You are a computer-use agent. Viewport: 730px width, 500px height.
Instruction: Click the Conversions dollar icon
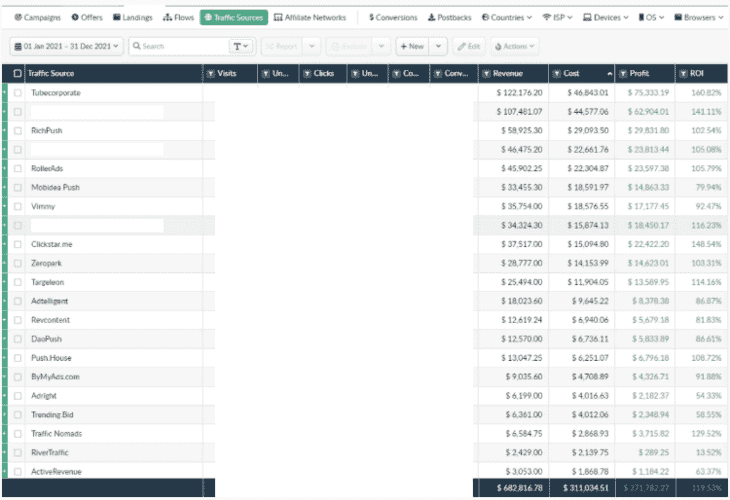pyautogui.click(x=372, y=17)
